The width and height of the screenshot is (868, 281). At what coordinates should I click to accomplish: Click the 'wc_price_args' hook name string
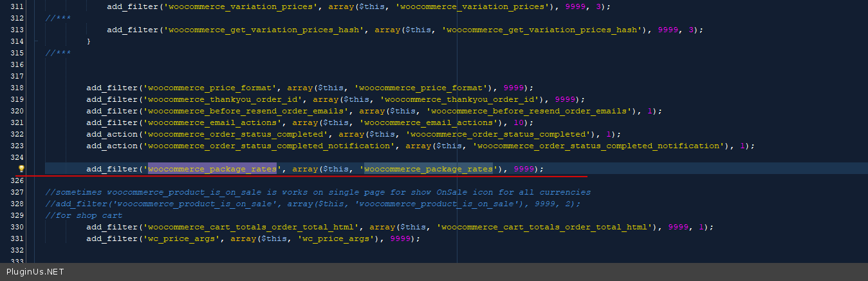point(181,238)
